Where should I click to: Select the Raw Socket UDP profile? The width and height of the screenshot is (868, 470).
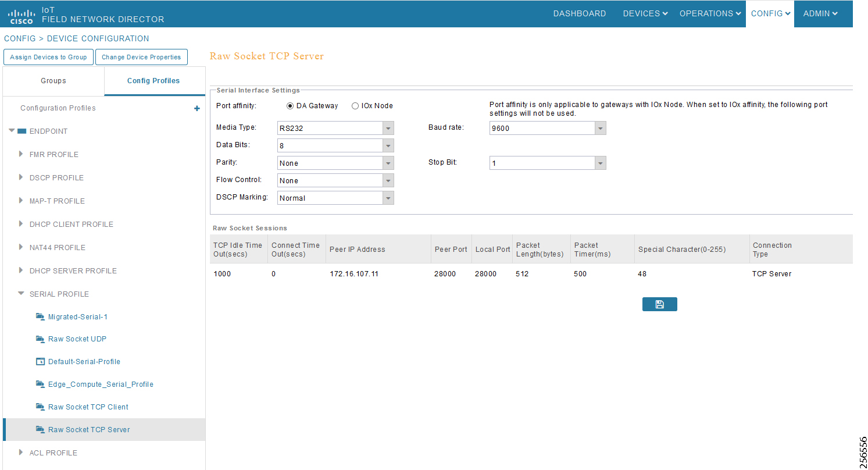pos(77,339)
